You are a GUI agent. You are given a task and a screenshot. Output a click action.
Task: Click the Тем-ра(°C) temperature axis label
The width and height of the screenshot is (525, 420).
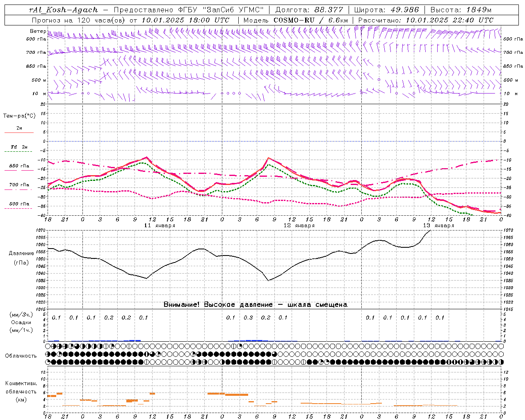(19, 116)
